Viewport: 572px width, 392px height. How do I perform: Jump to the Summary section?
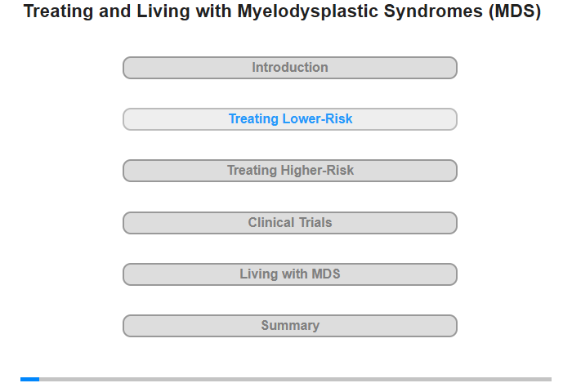289,326
